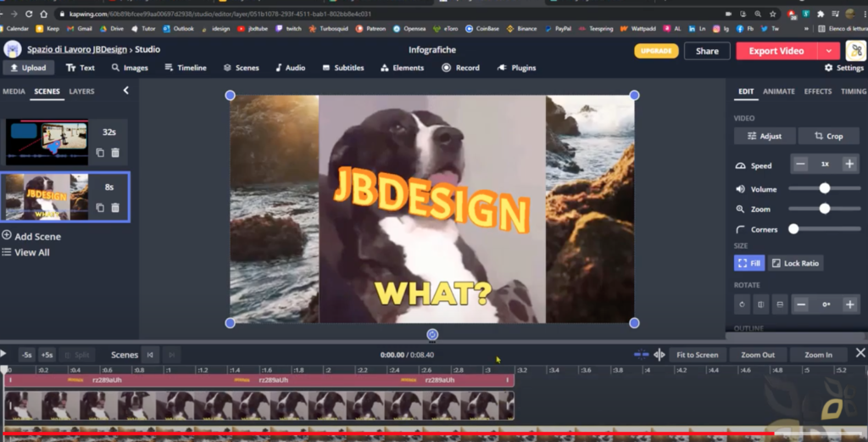
Task: Open the Plugins tool
Action: 516,68
